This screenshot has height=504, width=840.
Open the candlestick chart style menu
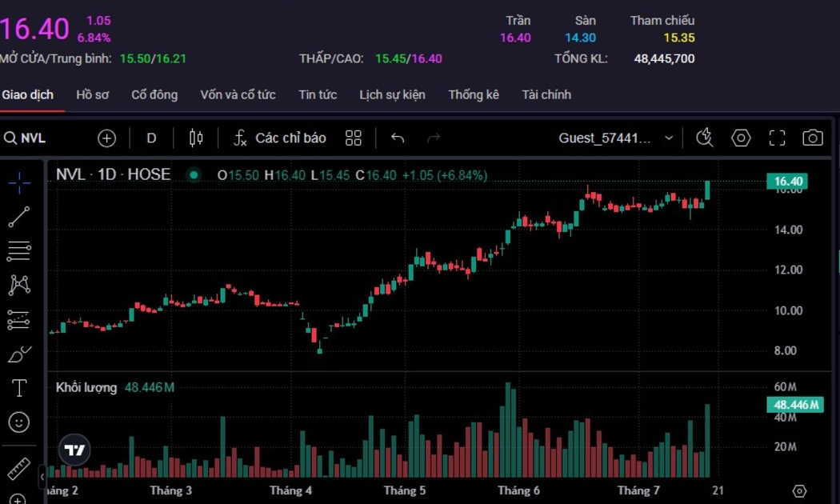pos(196,138)
